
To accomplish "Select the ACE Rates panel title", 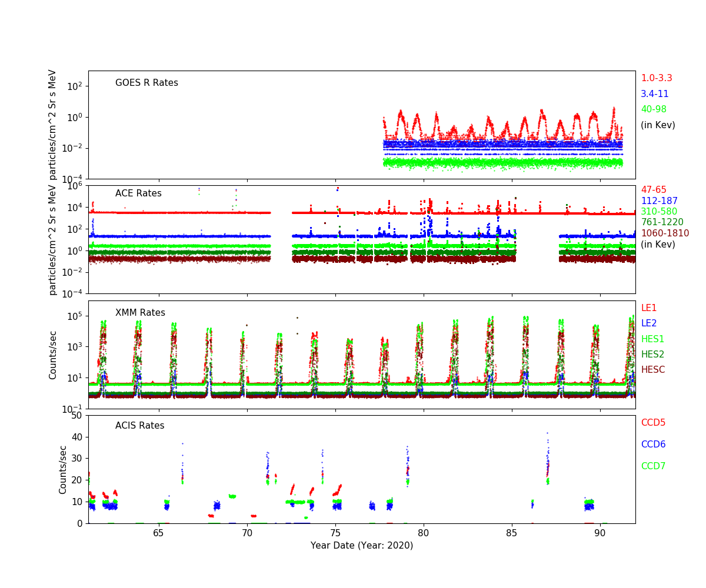I will (138, 193).
